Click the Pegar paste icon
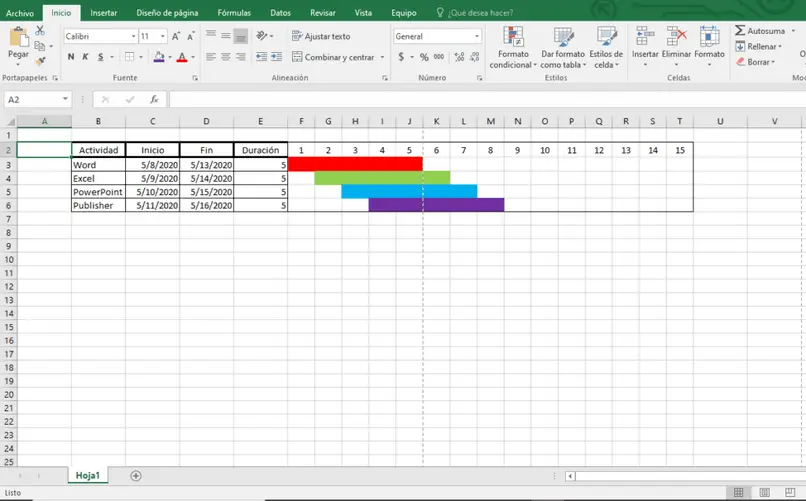 pyautogui.click(x=19, y=37)
